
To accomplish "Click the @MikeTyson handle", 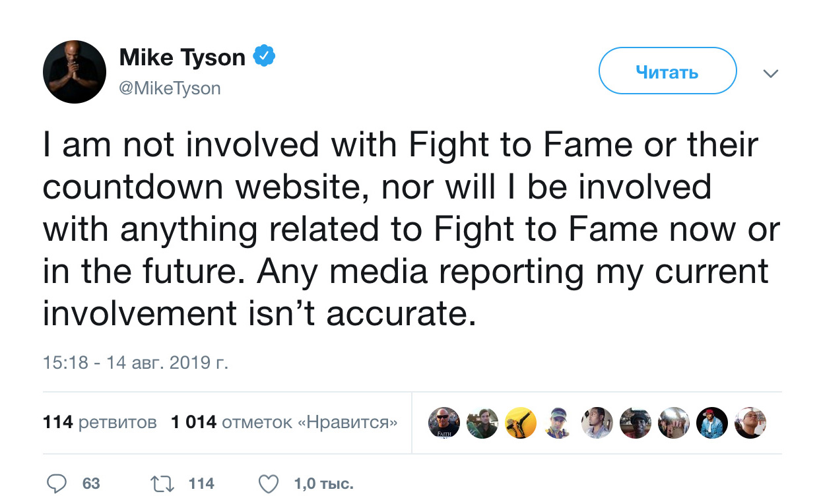I will [170, 88].
